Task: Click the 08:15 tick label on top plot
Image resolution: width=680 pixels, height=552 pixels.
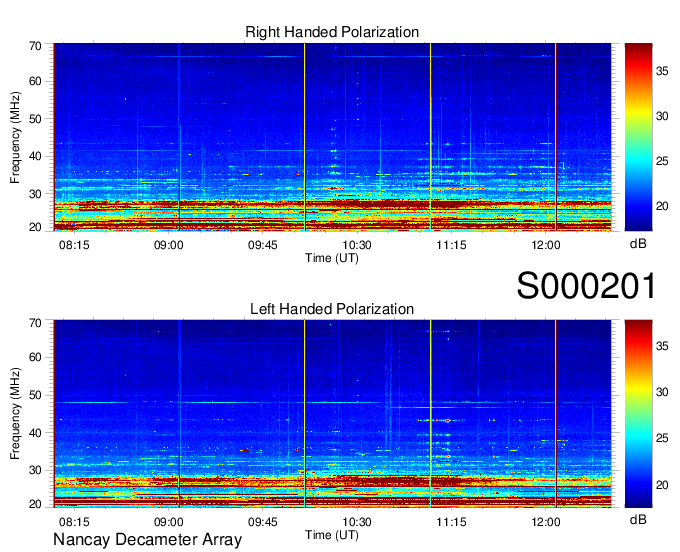Action: pyautogui.click(x=74, y=245)
